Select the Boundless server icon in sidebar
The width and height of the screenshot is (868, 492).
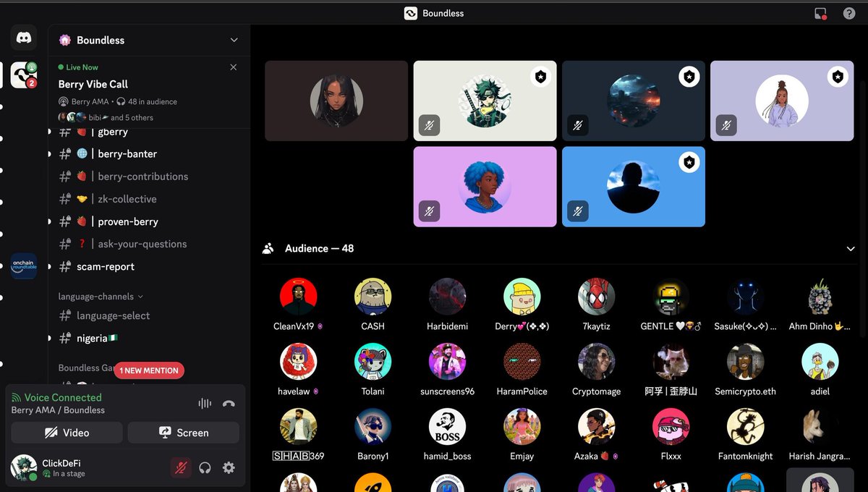24,75
